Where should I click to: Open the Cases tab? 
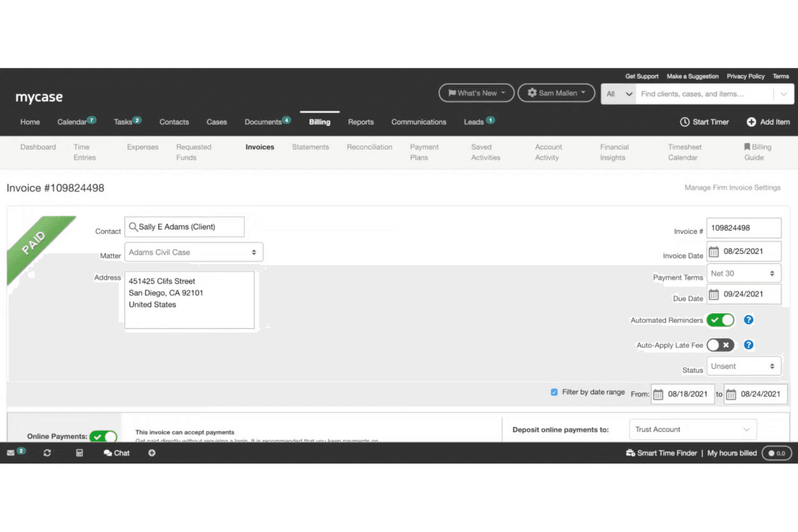pos(217,122)
